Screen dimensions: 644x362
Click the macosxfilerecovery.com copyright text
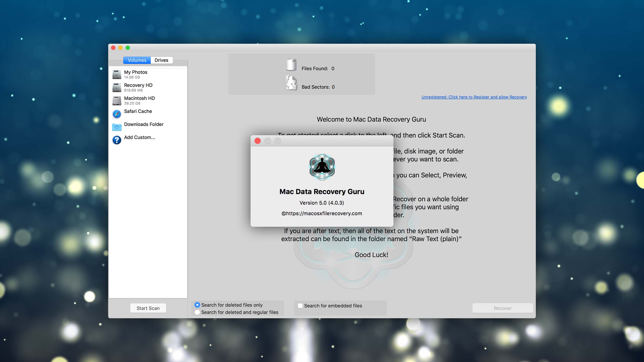[322, 213]
